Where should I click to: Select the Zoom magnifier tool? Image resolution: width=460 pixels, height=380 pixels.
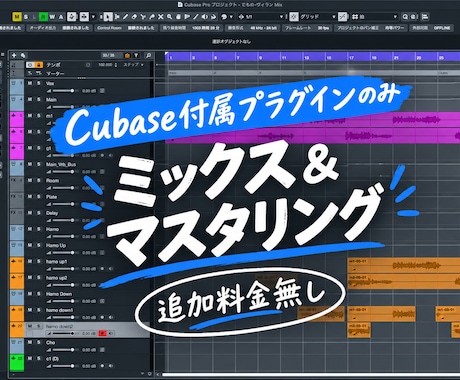[169, 17]
